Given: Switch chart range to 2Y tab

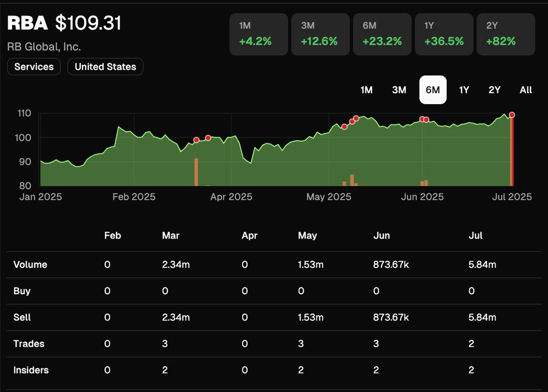Looking at the screenshot, I should click(495, 90).
